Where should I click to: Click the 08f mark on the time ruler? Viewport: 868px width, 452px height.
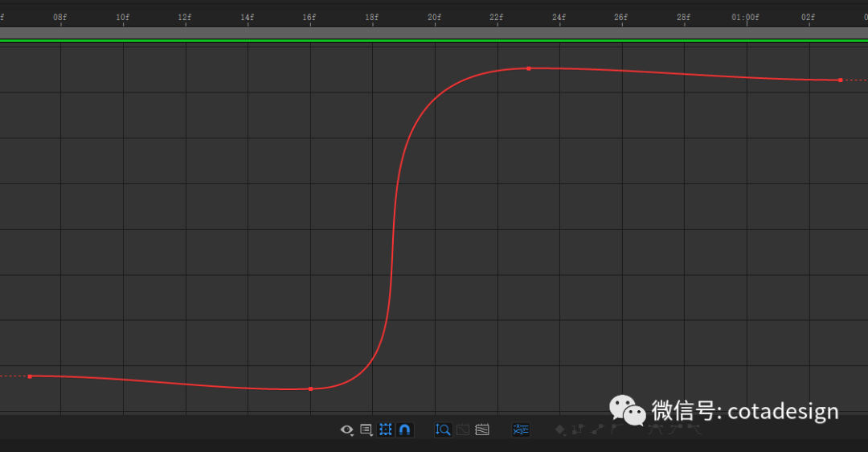[59, 17]
